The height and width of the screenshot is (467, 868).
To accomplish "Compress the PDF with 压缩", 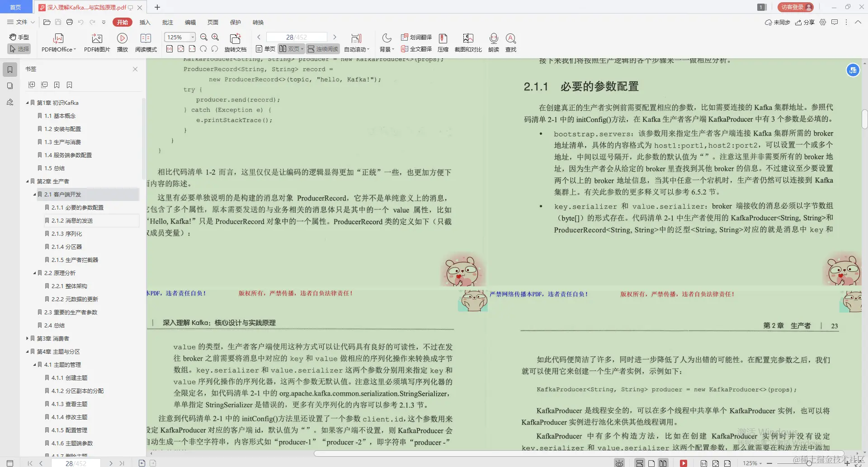I will [442, 42].
